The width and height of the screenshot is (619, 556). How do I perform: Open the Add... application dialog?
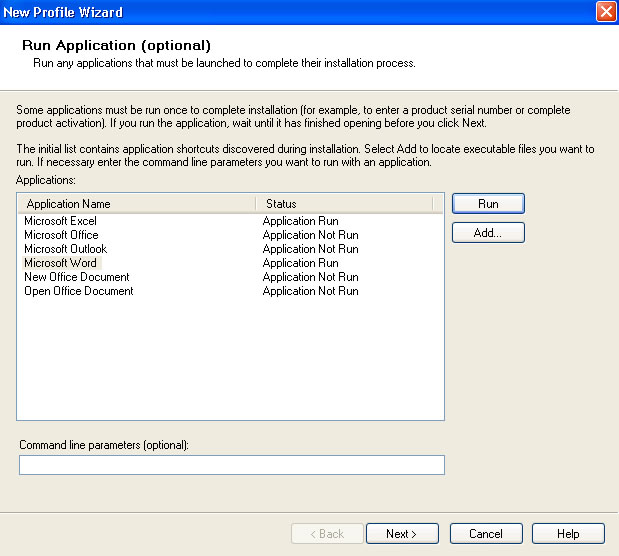point(488,233)
